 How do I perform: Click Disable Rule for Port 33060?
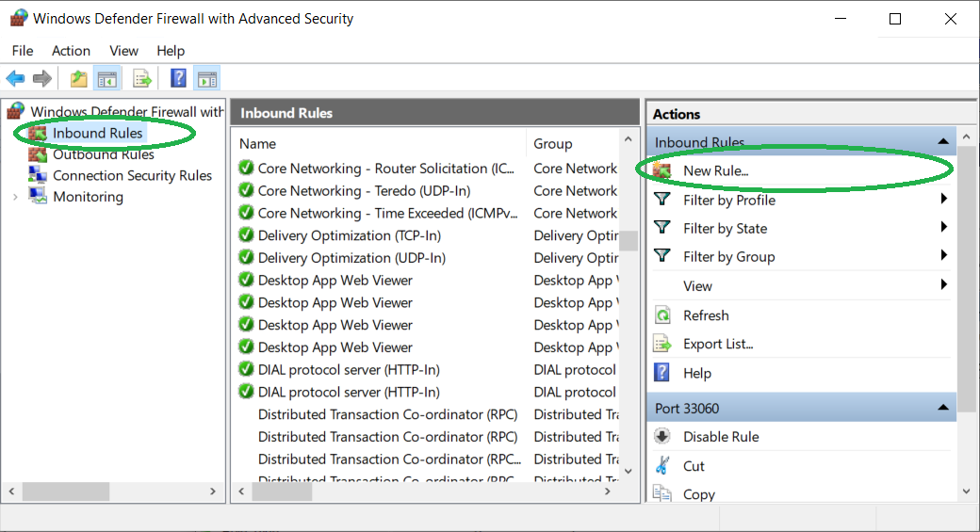point(720,437)
